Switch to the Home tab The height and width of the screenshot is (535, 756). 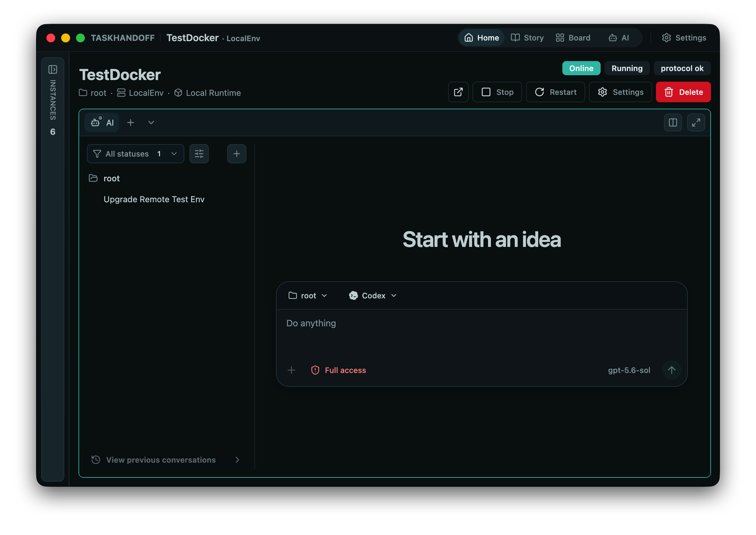click(x=481, y=38)
